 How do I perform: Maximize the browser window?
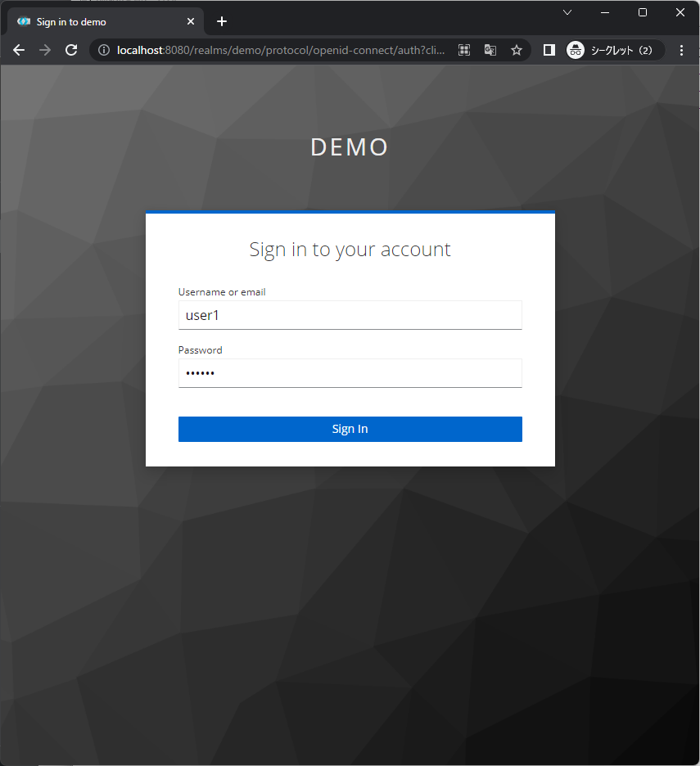click(x=643, y=12)
